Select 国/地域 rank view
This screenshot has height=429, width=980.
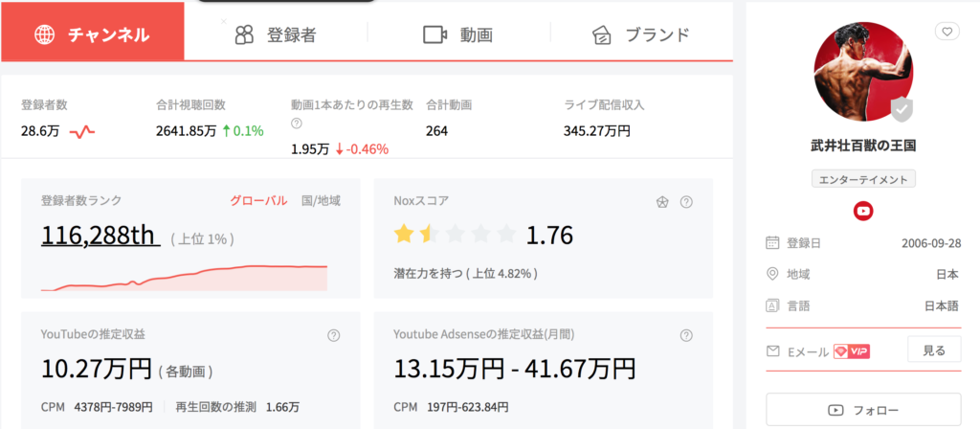pyautogui.click(x=321, y=201)
